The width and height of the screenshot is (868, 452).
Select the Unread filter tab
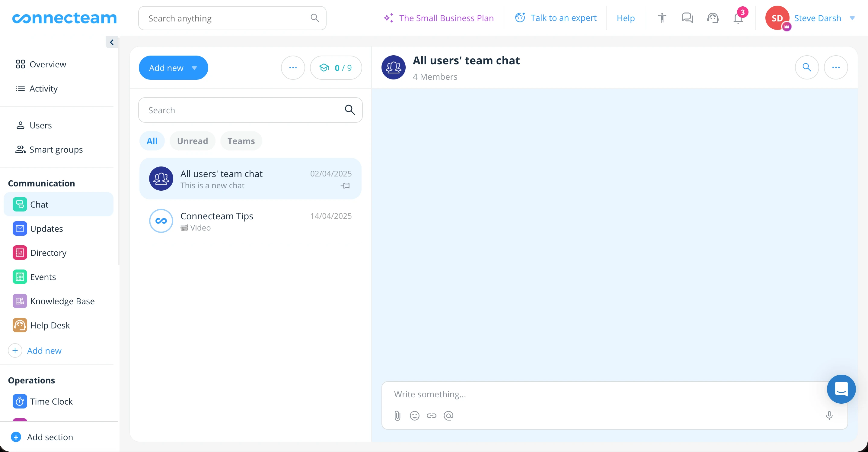pyautogui.click(x=192, y=141)
